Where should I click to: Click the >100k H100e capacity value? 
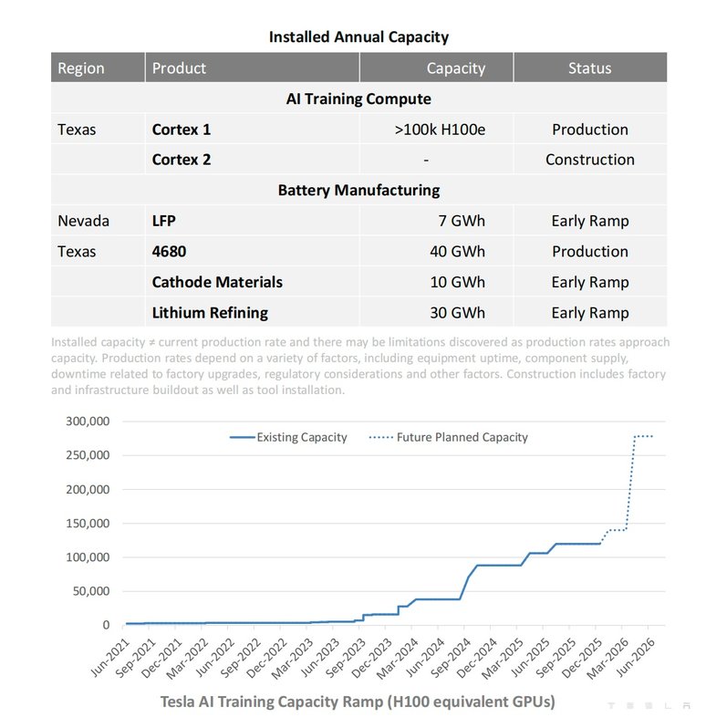(440, 130)
